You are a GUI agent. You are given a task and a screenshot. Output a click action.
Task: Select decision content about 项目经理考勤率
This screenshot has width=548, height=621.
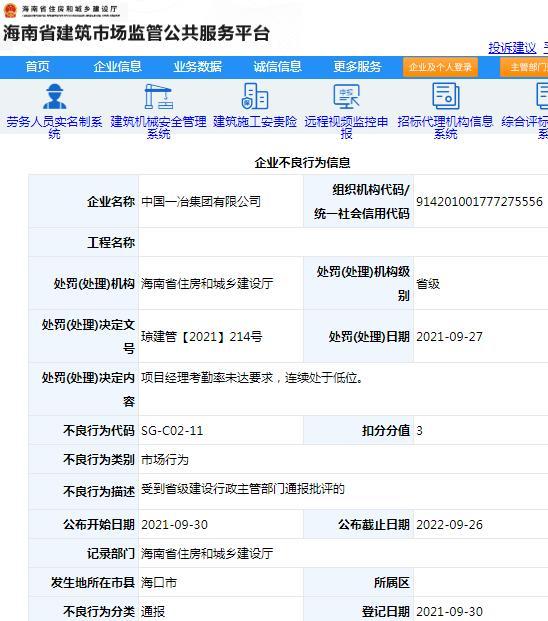coord(252,378)
